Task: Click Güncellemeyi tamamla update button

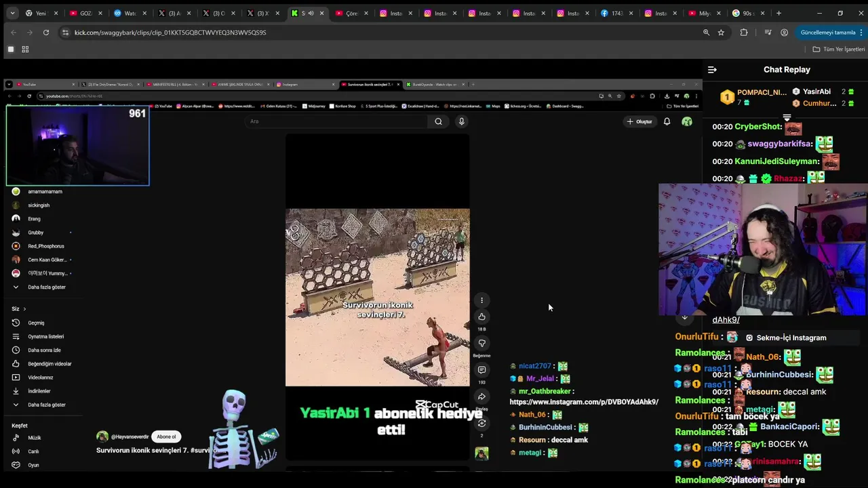Action: [x=828, y=33]
